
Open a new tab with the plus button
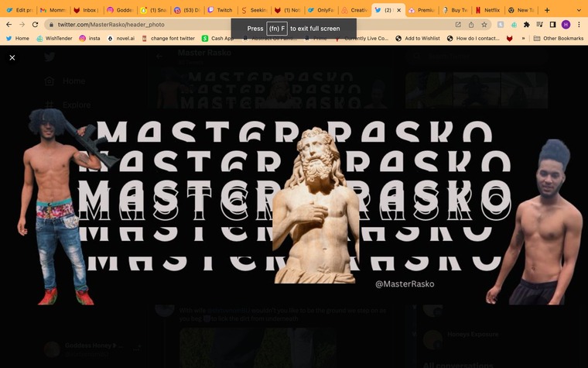547,10
